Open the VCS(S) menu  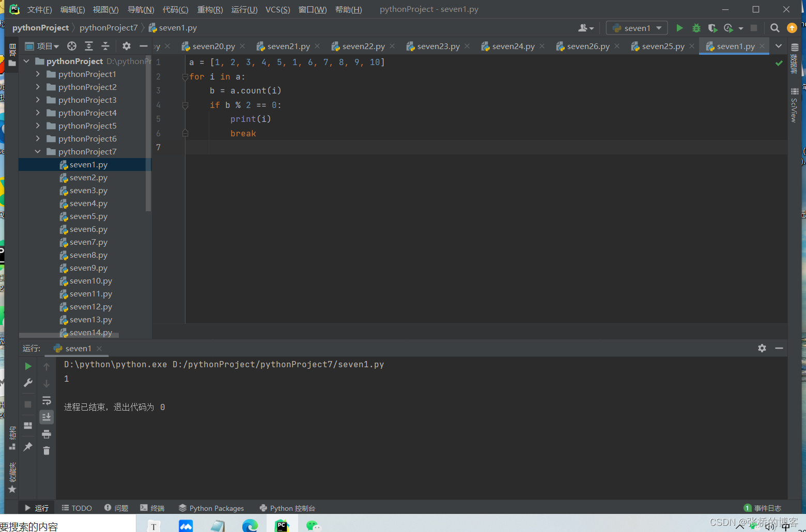[277, 10]
